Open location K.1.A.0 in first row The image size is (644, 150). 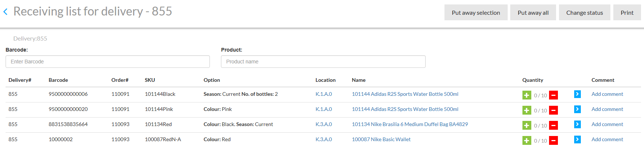pos(323,94)
